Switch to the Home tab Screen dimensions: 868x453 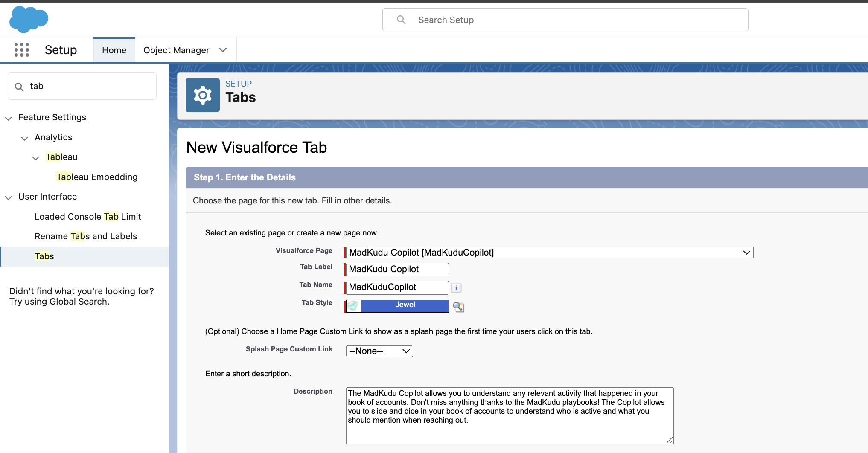114,50
